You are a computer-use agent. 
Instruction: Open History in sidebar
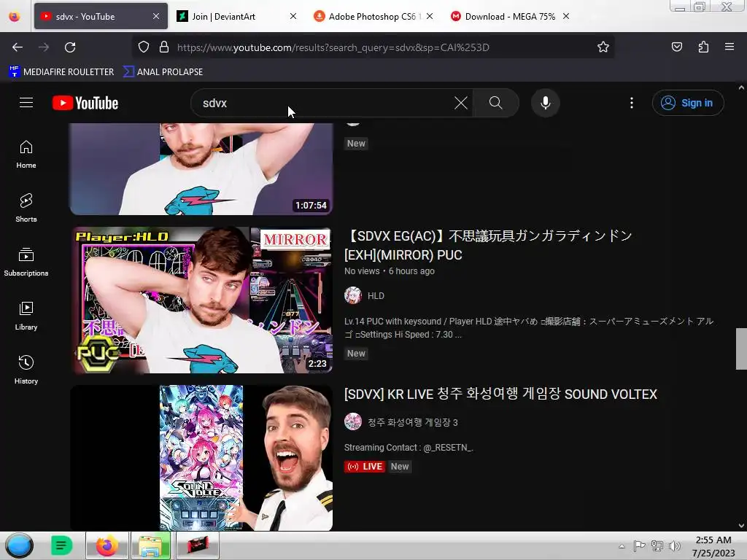pyautogui.click(x=26, y=370)
